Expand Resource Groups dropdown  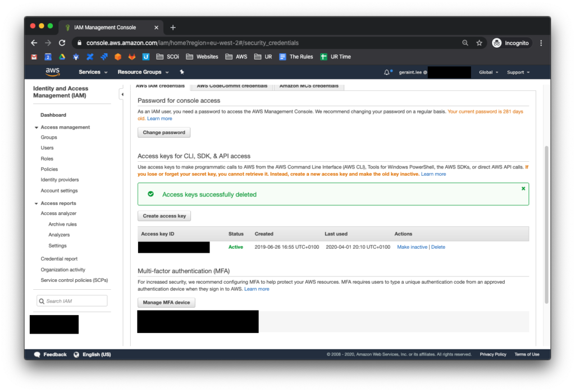tap(143, 72)
